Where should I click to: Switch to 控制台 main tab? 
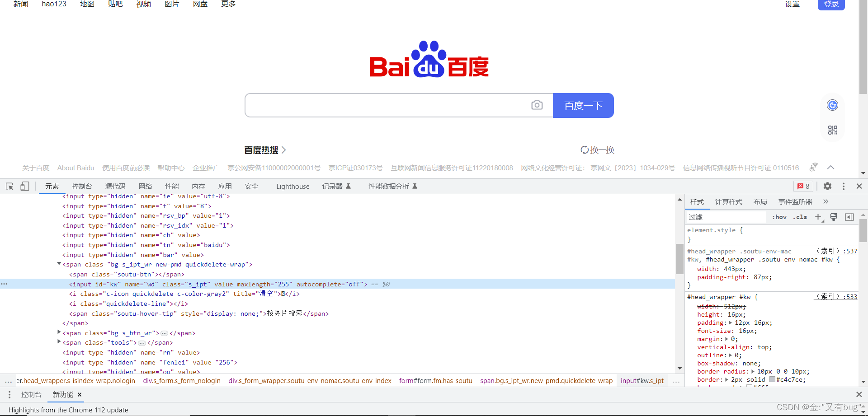(x=82, y=186)
